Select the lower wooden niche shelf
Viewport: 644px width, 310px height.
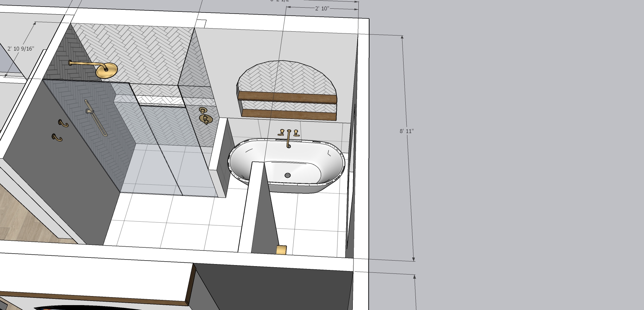[289, 114]
